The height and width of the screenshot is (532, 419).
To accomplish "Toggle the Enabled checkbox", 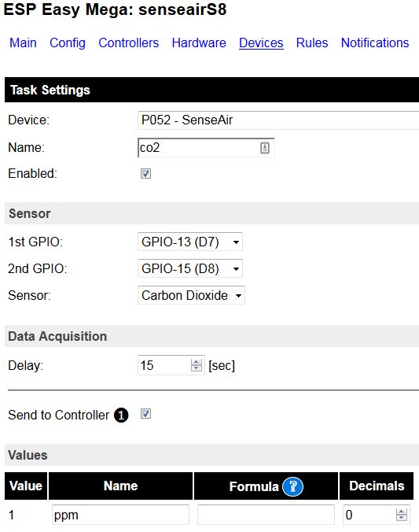I will coord(145,174).
